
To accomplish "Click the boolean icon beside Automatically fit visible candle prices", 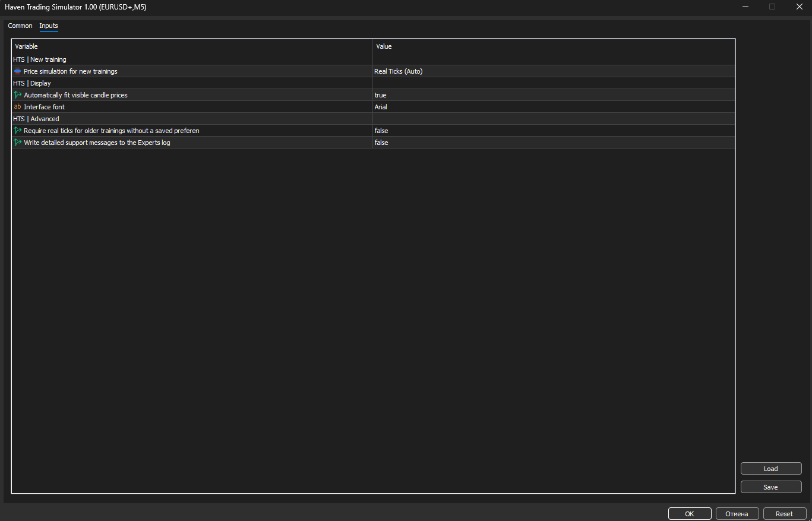I will pyautogui.click(x=17, y=95).
